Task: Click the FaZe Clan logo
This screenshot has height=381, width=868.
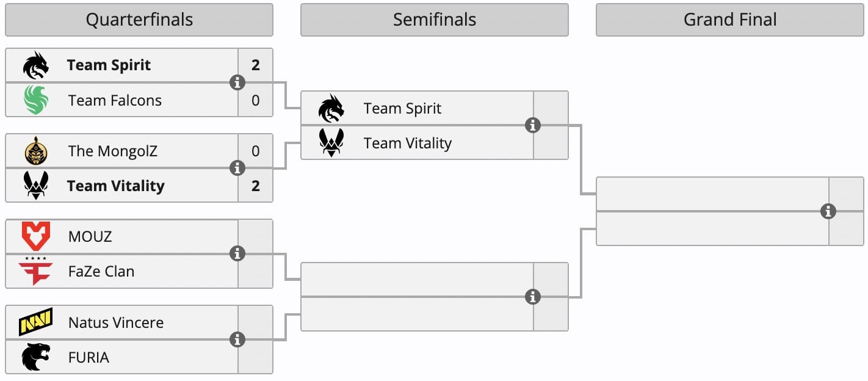Action: [x=36, y=271]
